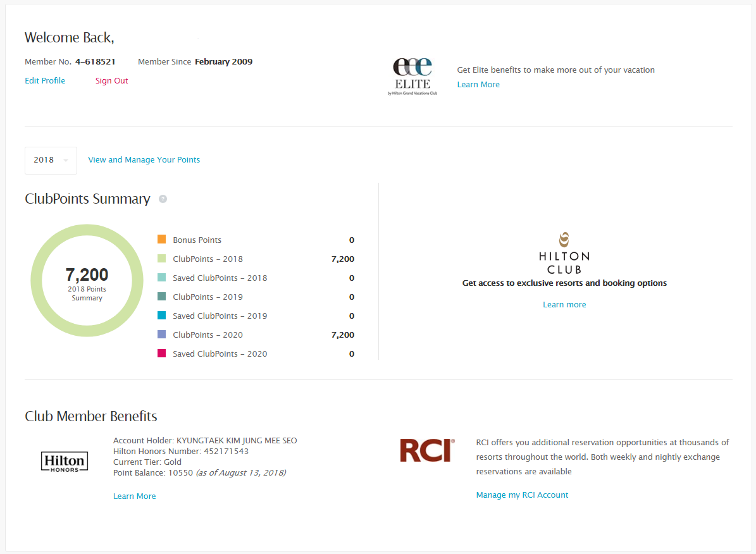Click the ClubPoints Summary heading
The image size is (756, 554).
tap(87, 199)
